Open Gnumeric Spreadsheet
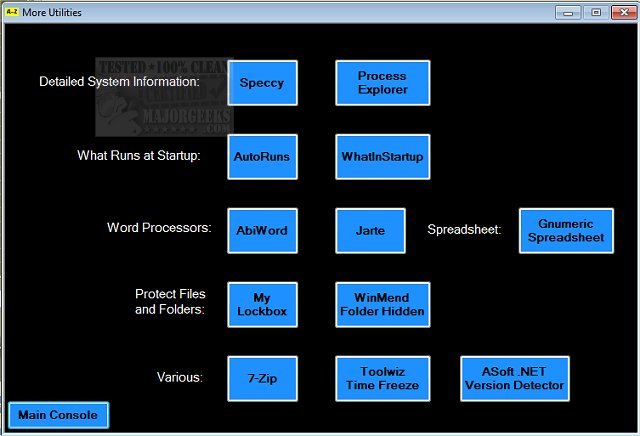 click(566, 231)
